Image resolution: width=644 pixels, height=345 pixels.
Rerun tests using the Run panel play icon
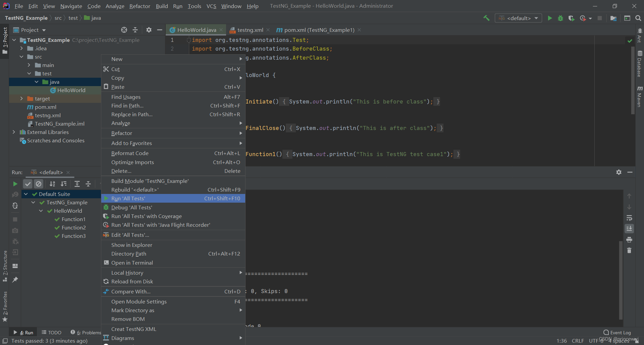[15, 184]
